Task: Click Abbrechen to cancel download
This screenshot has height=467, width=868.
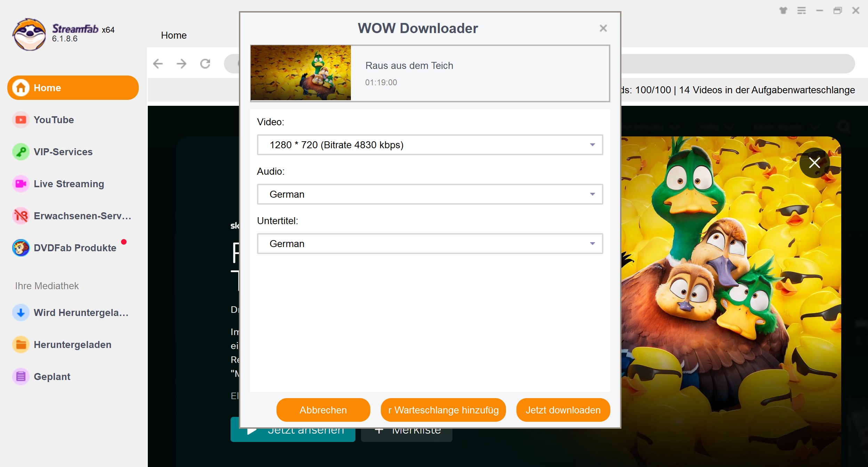Action: pos(323,410)
